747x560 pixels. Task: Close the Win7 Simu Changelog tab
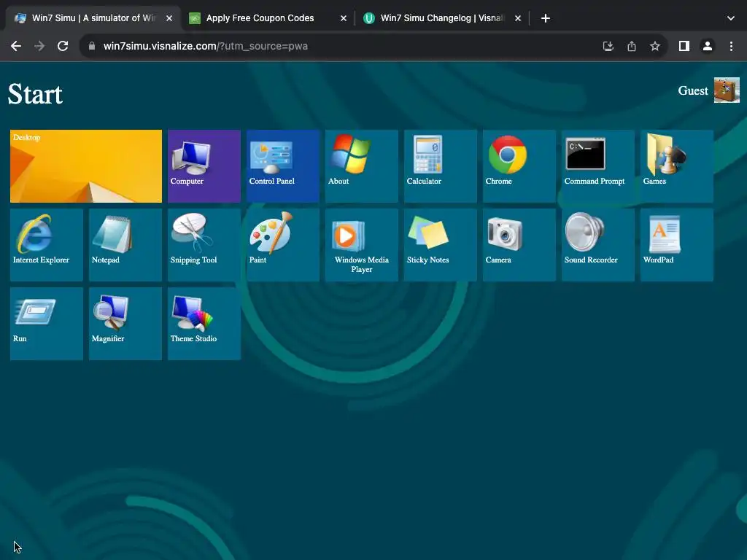tap(518, 18)
